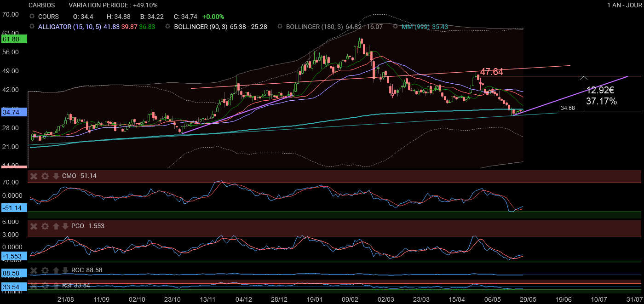Screen dimensions: 644x304
Task: Click the -1.553 PGO value tag
Action: pyautogui.click(x=14, y=256)
